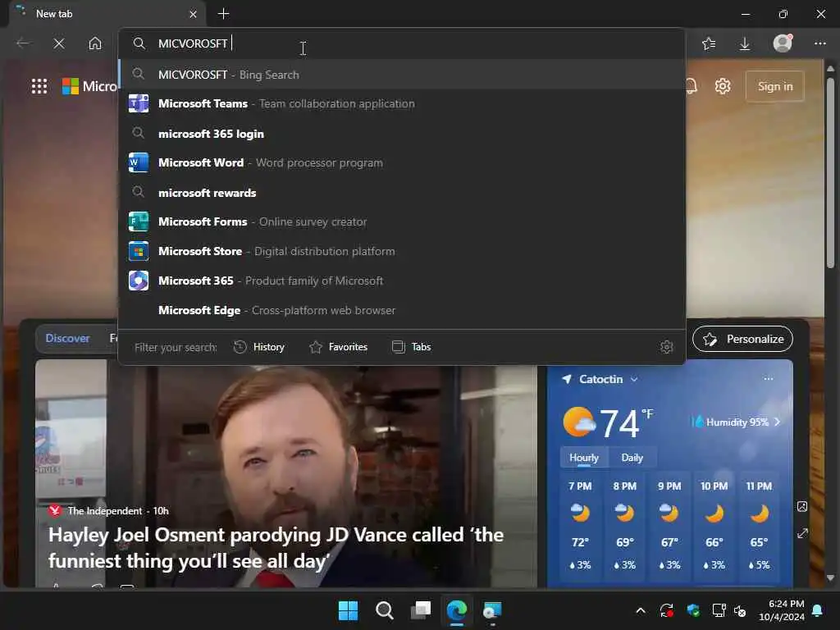This screenshot has height=630, width=840.
Task: Expand the Catoctin location dropdown
Action: pos(634,379)
